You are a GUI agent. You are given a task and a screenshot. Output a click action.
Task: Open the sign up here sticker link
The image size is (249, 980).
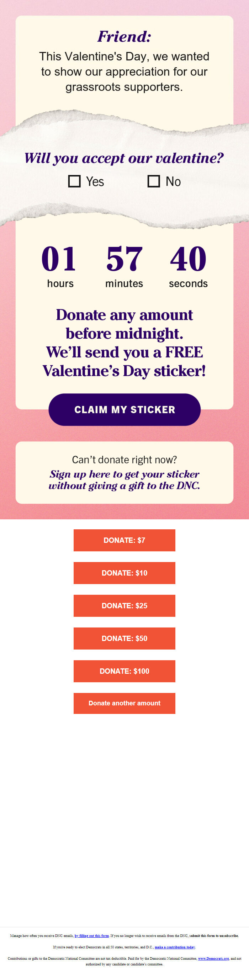pyautogui.click(x=124, y=480)
